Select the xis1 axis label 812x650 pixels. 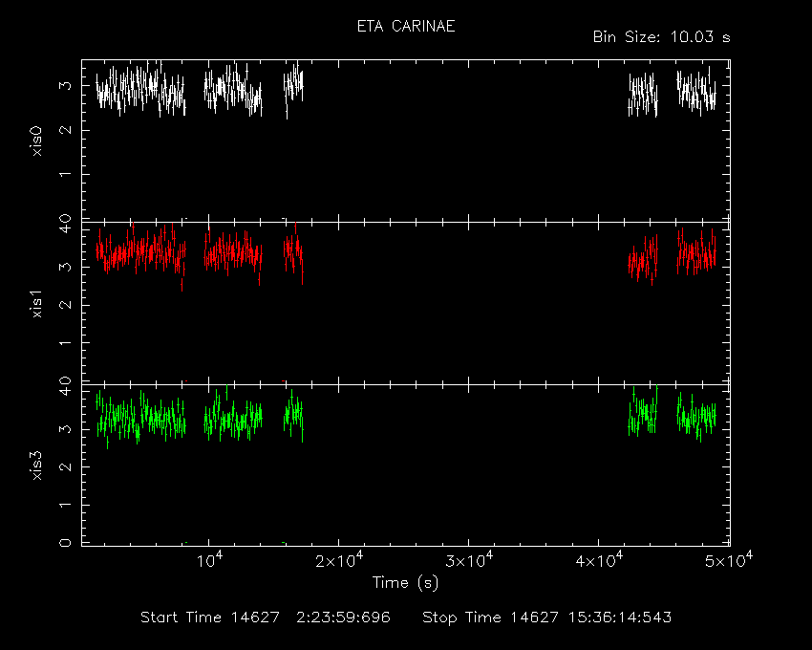tap(37, 303)
